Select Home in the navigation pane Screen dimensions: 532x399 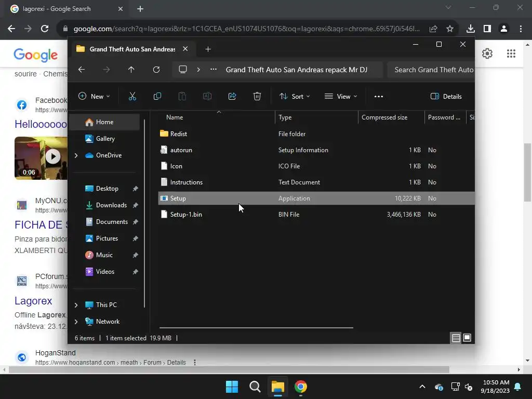point(104,122)
